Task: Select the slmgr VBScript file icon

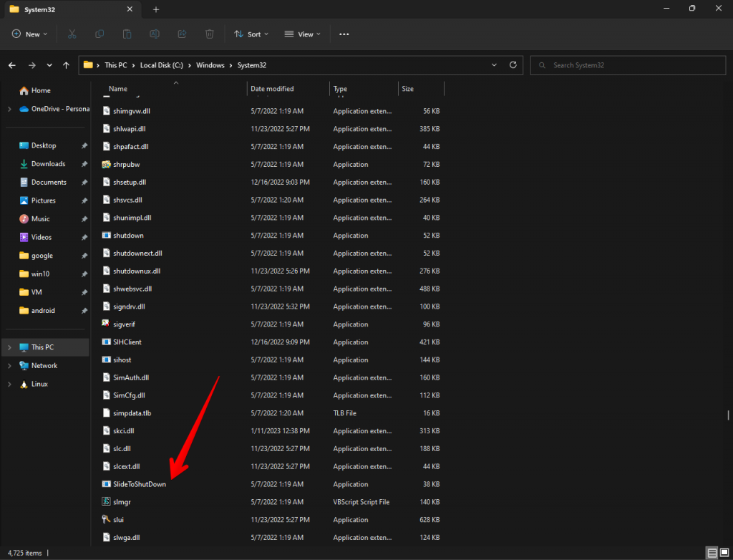Action: pos(106,502)
